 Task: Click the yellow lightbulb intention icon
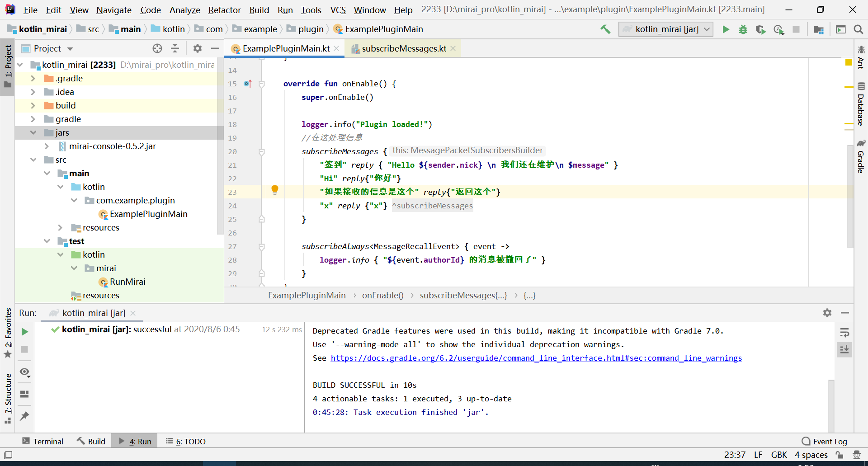coord(274,190)
